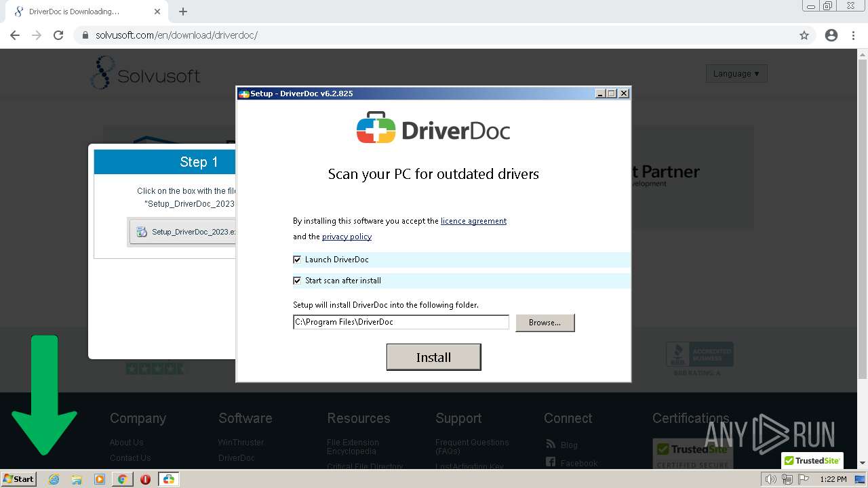Open the Frequent Questions (FAQs) footer link
This screenshot has width=868, height=488.
pos(472,447)
